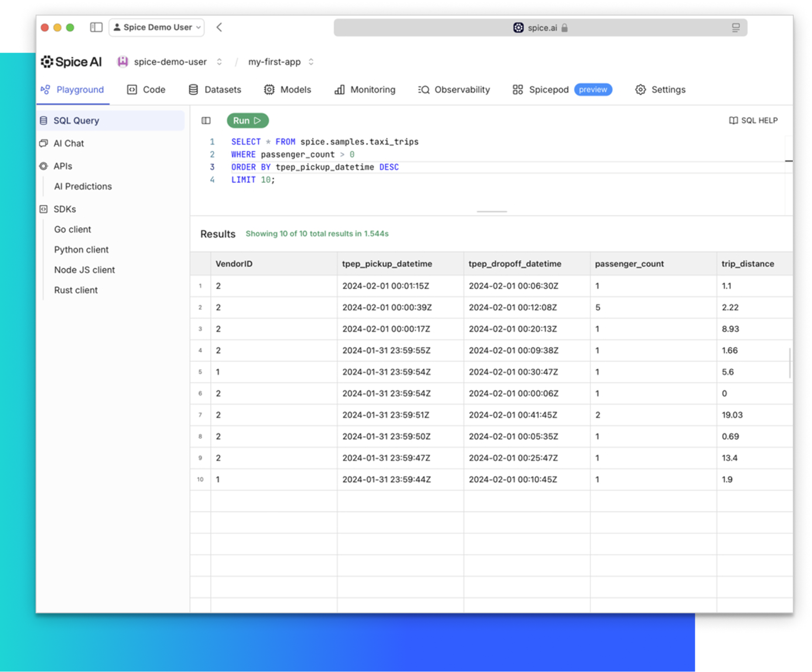Click the Spicepod grid icon
This screenshot has height=672, width=812.
[518, 90]
